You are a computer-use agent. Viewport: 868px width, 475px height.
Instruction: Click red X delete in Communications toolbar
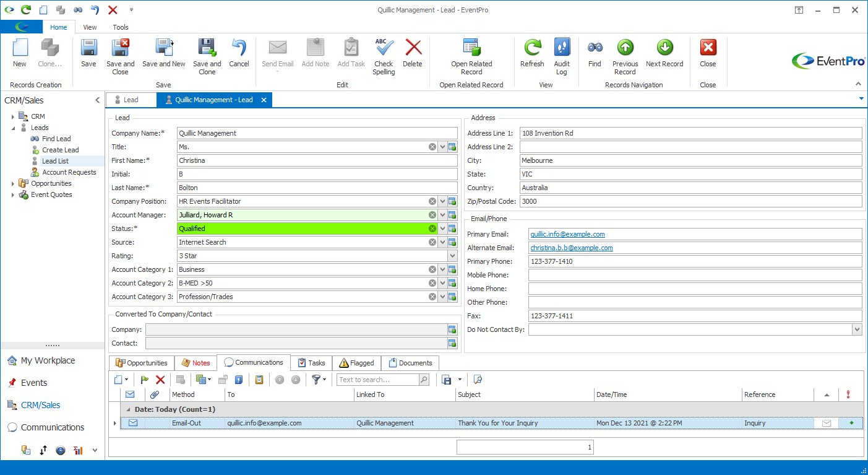pyautogui.click(x=160, y=380)
